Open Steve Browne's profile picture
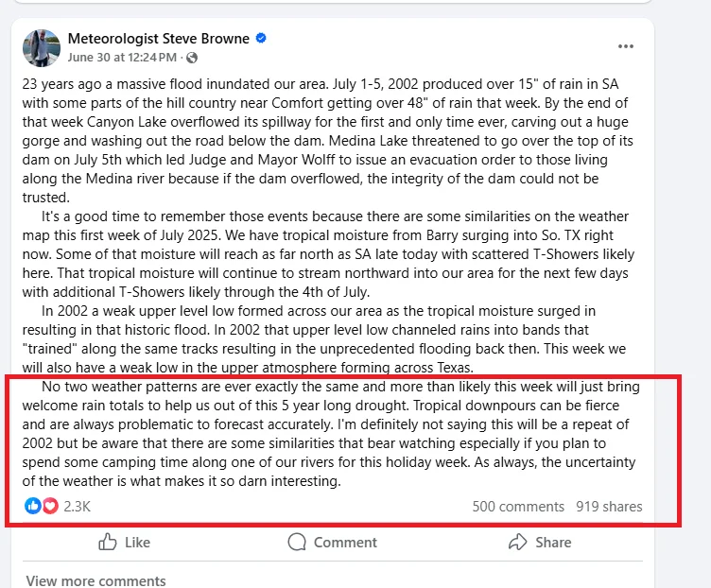This screenshot has width=711, height=588. [43, 47]
